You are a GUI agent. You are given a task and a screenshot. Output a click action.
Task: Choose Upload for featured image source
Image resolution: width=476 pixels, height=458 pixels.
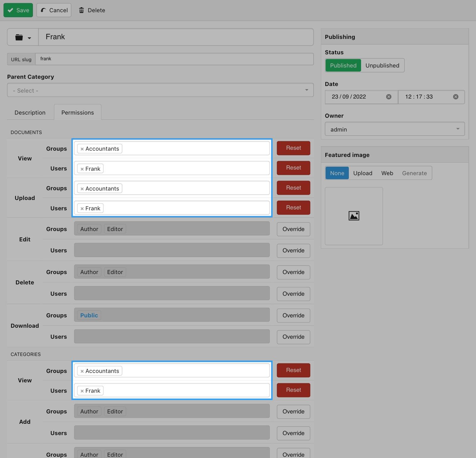pos(362,173)
